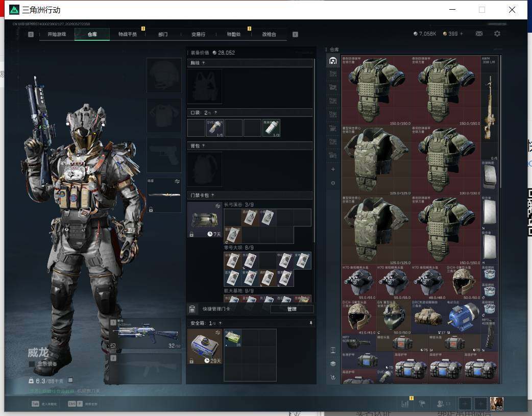Select the GN heavy helmet item
Image resolution: width=532 pixels, height=416 pixels.
pos(394,317)
